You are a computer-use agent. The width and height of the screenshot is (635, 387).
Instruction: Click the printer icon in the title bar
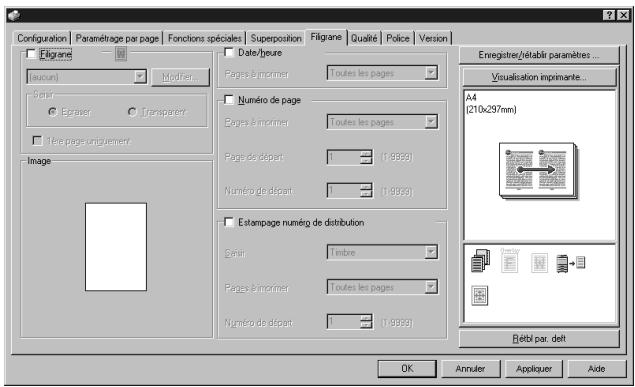tap(13, 15)
